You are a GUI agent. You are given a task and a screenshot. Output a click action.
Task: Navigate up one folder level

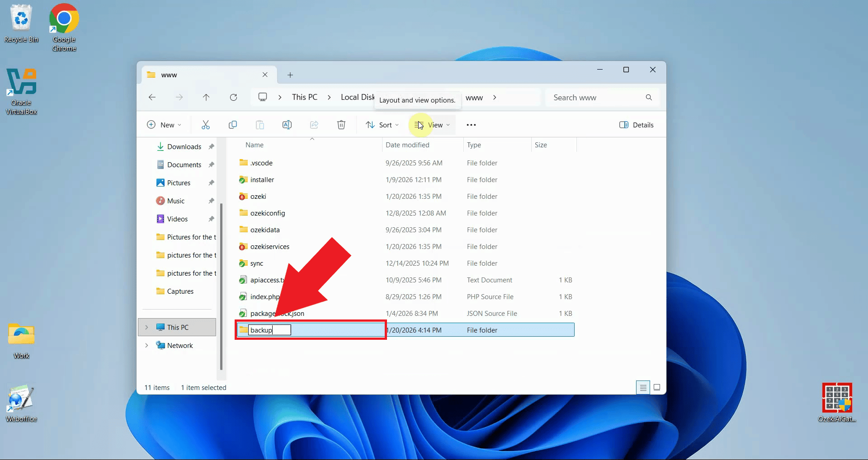click(x=206, y=97)
